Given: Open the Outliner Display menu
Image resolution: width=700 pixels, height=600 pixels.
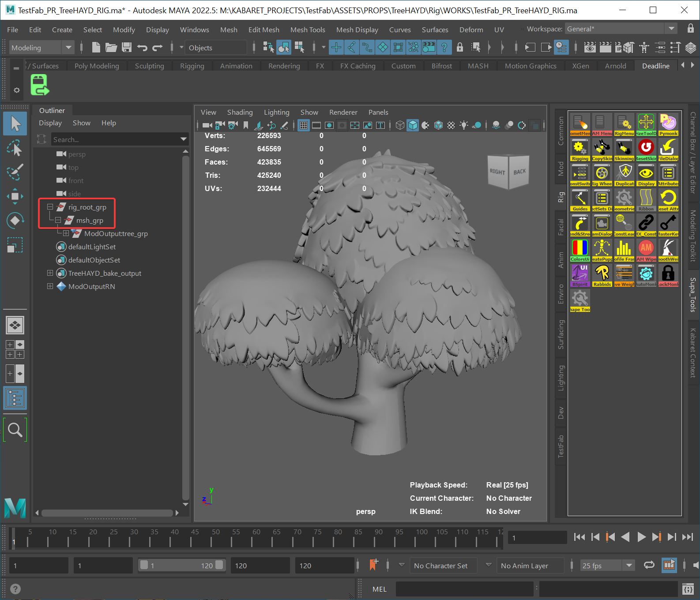Looking at the screenshot, I should pos(50,123).
